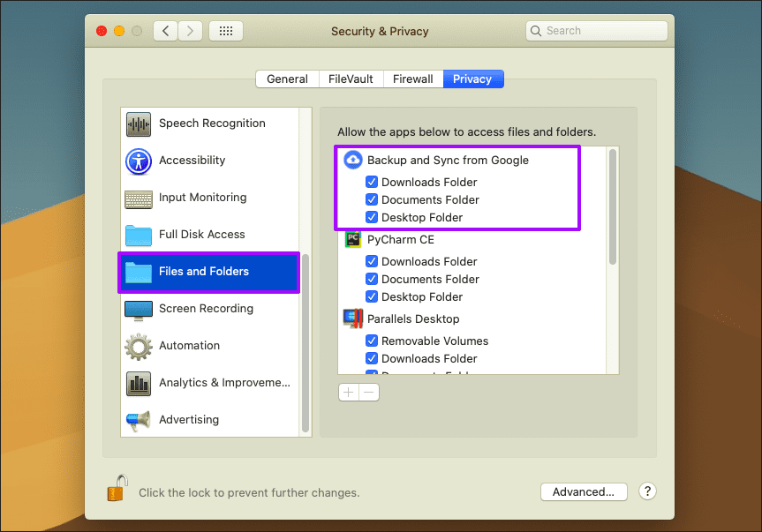
Task: Uncheck Downloads Folder for PyCharm CE
Action: tap(372, 261)
